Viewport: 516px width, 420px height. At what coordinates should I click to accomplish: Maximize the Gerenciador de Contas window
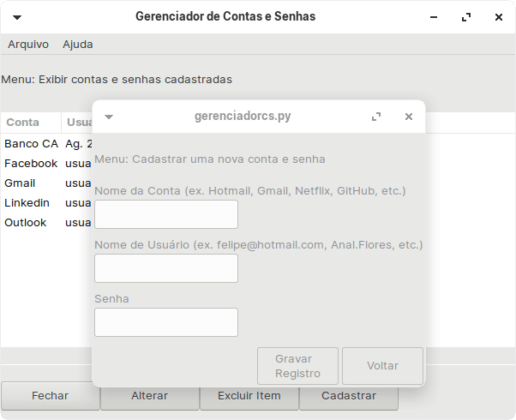point(466,17)
